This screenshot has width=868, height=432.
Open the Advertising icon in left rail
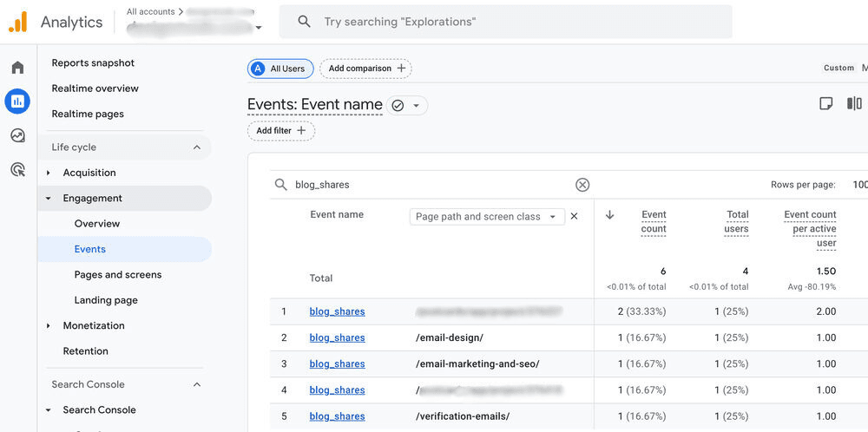[17, 169]
